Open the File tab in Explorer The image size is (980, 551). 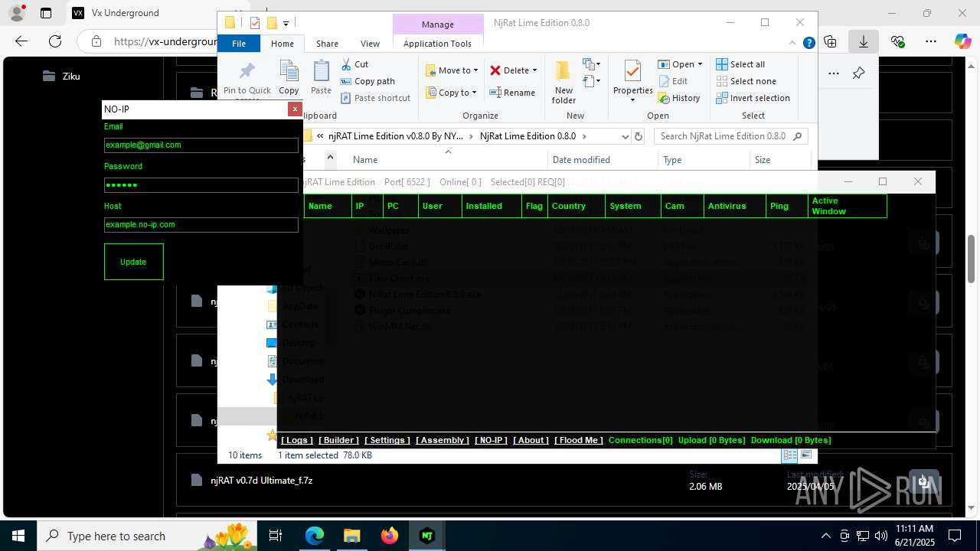coord(239,44)
